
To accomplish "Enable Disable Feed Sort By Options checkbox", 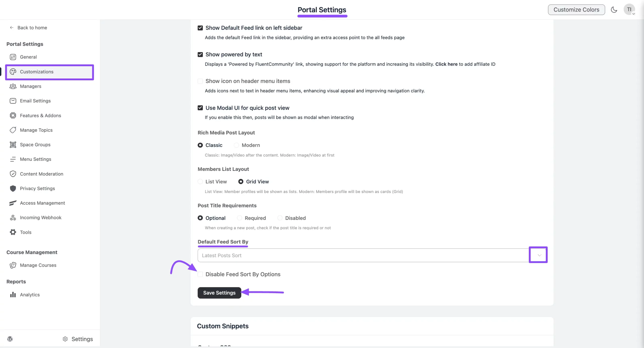I will (x=200, y=274).
